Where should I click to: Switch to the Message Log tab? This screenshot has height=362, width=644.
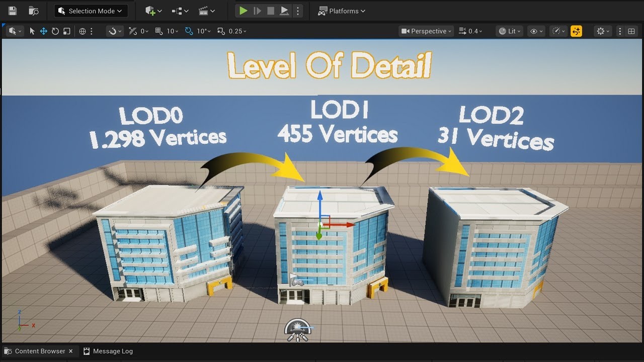(x=108, y=351)
